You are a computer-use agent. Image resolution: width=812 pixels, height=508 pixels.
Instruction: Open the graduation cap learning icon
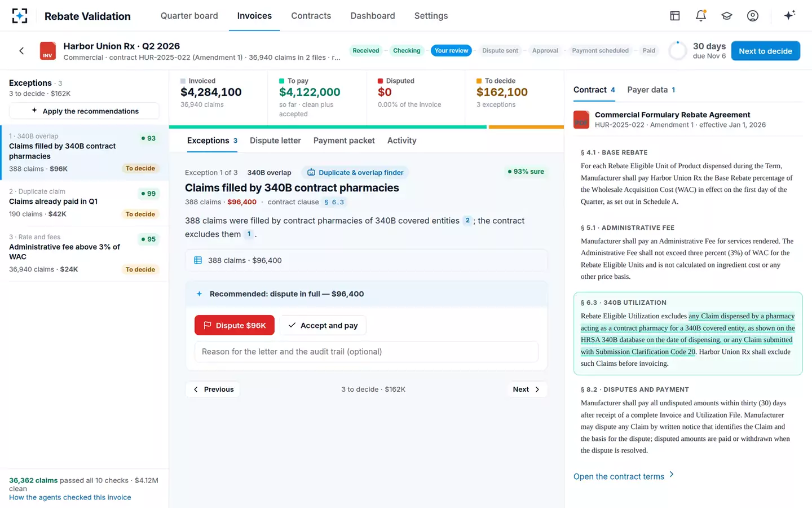[x=727, y=16]
